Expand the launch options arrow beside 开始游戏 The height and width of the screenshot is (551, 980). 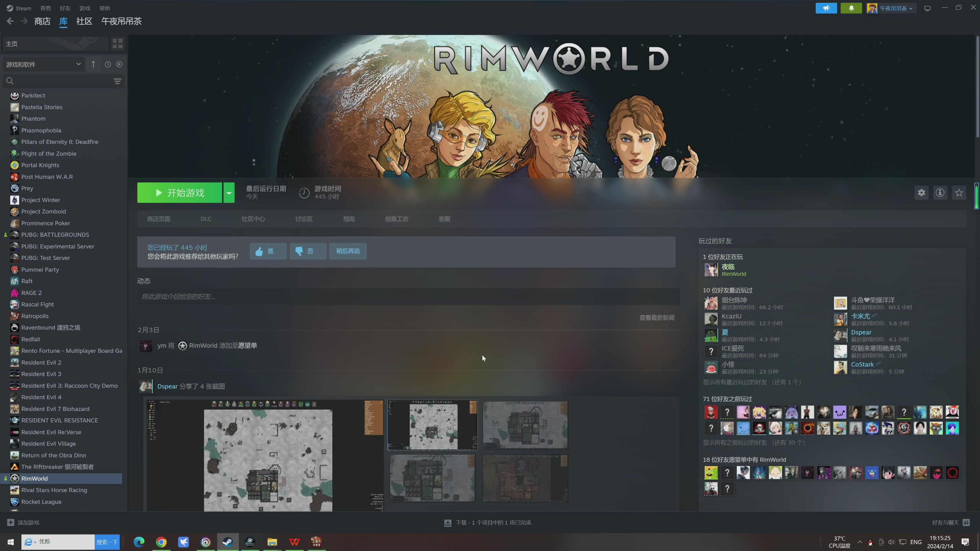pyautogui.click(x=229, y=193)
